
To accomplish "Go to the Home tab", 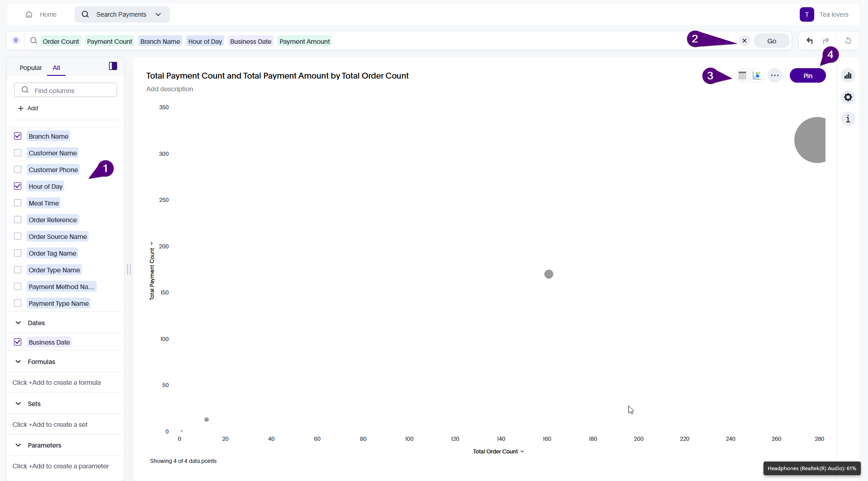I will [41, 14].
